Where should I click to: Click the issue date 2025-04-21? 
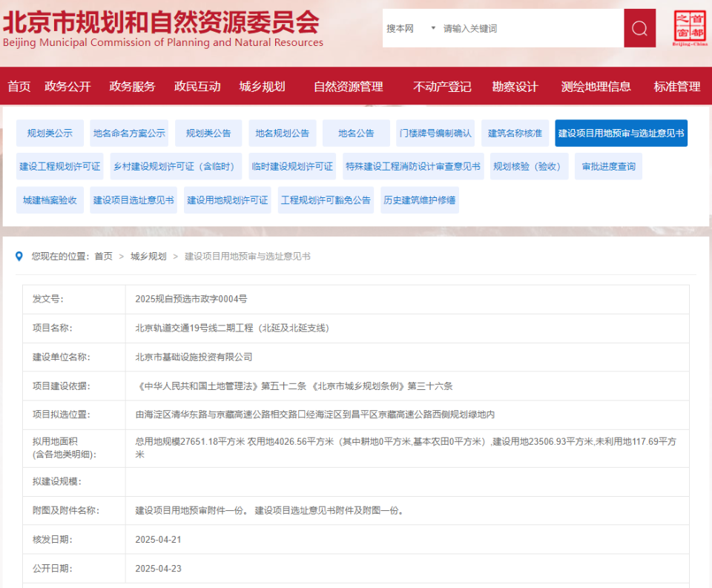[x=158, y=539]
